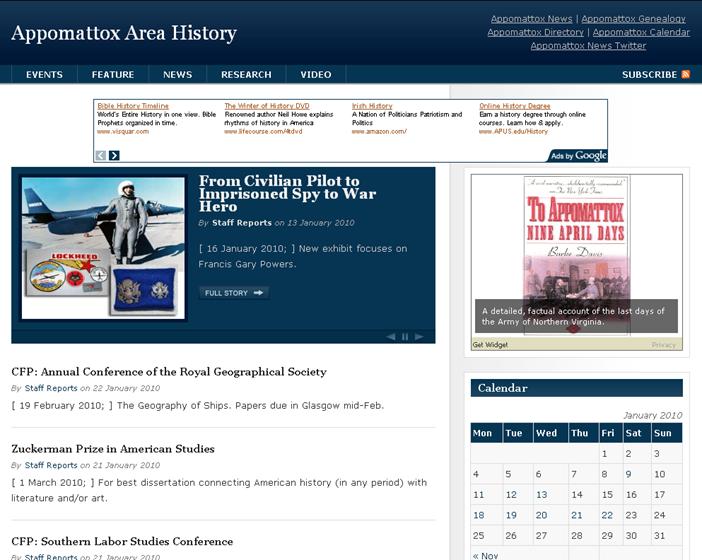This screenshot has width=702, height=560.
Task: Open the Video menu item
Action: click(x=316, y=75)
